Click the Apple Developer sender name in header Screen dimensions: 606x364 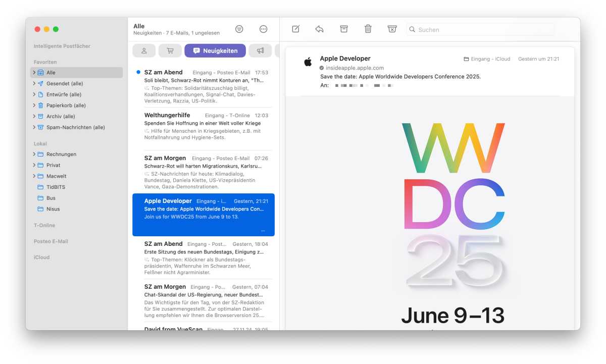tap(345, 59)
